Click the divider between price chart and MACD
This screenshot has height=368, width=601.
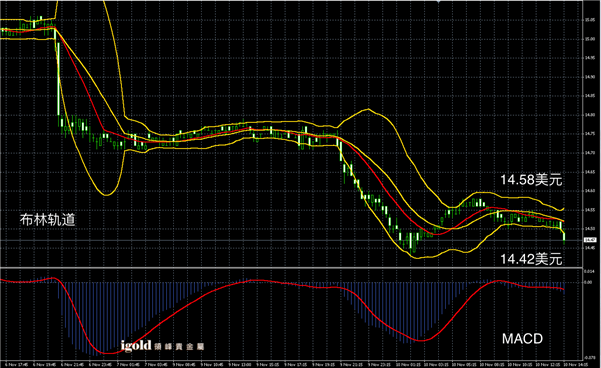click(x=291, y=267)
